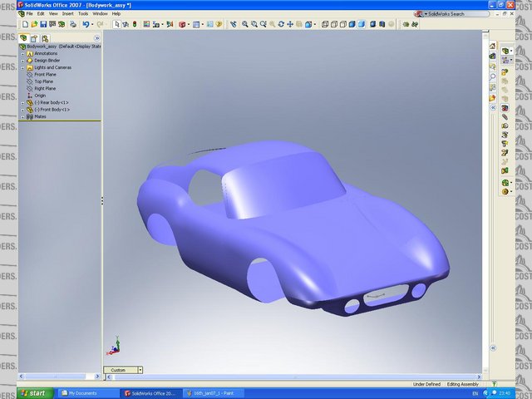Click the Undo arrow icon
The width and height of the screenshot is (532, 399).
click(85, 24)
